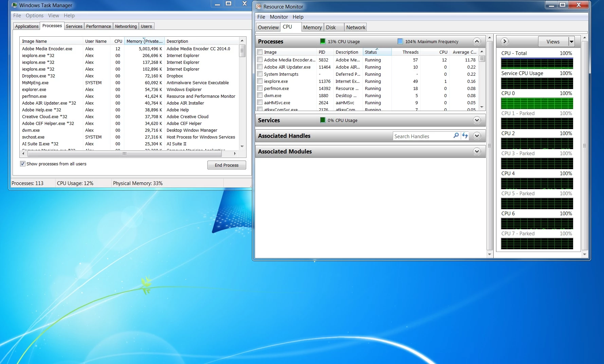Sort by Threads column header
This screenshot has height=364, width=604.
point(406,52)
